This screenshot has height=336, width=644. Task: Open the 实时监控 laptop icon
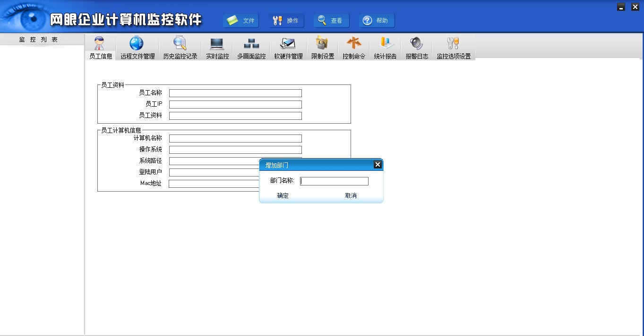click(x=217, y=43)
